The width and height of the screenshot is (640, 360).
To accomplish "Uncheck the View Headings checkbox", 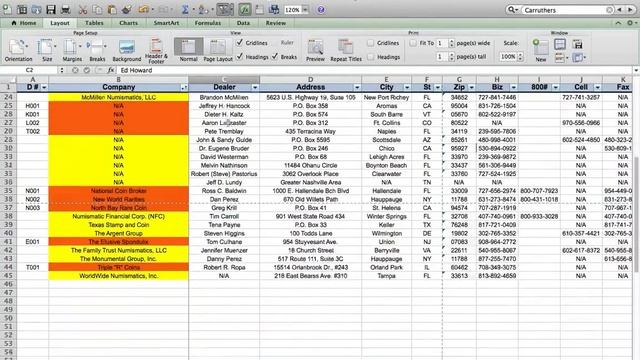I will coord(240,56).
